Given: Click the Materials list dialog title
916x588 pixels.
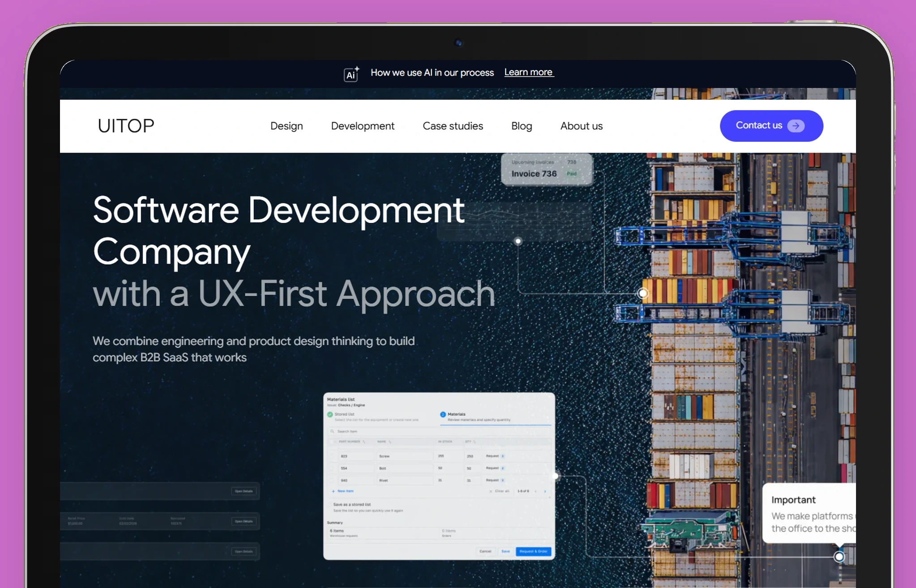Looking at the screenshot, I should point(341,400).
